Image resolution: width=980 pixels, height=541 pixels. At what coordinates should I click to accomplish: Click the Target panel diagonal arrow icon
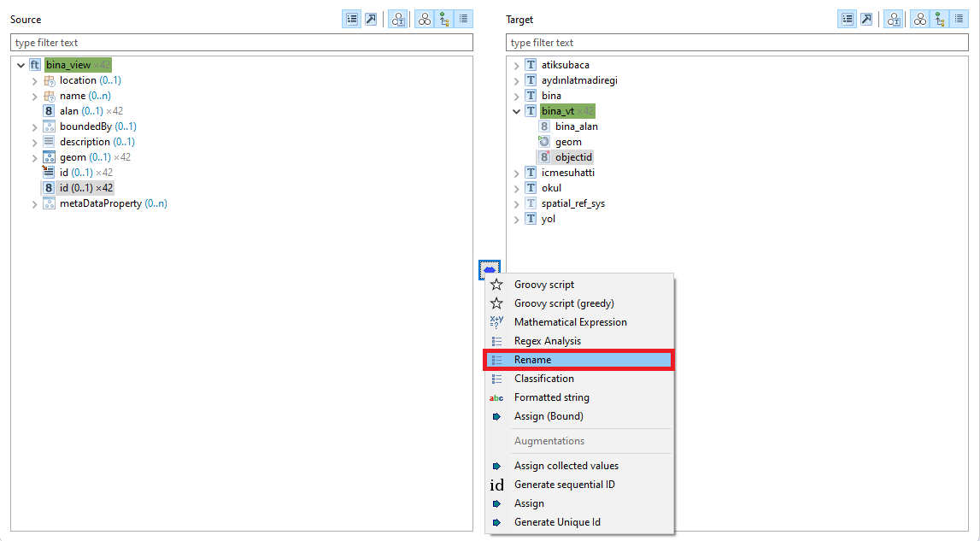tap(867, 20)
